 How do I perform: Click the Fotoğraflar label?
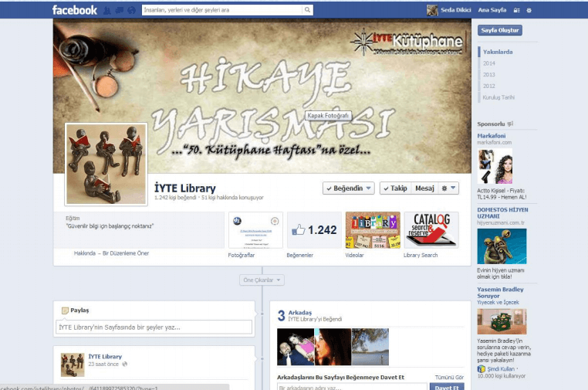click(x=241, y=255)
